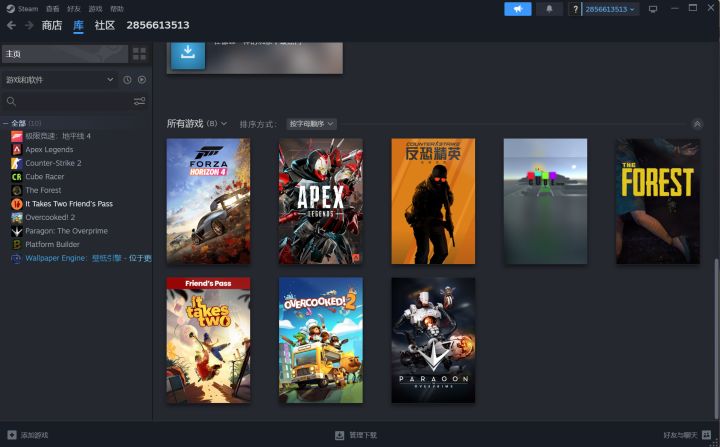This screenshot has height=447, width=720.
Task: Open the announcements megaphone button
Action: click(x=518, y=9)
